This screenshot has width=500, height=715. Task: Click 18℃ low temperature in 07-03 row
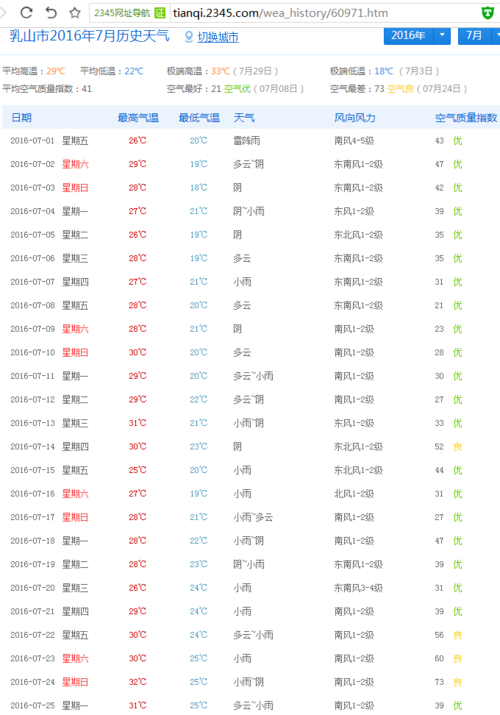pyautogui.click(x=198, y=188)
